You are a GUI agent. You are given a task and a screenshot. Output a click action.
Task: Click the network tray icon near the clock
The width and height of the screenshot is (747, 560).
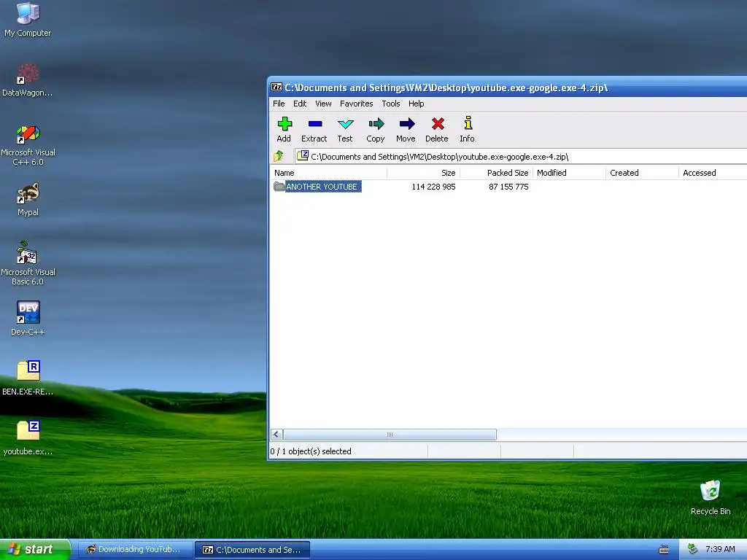[692, 549]
